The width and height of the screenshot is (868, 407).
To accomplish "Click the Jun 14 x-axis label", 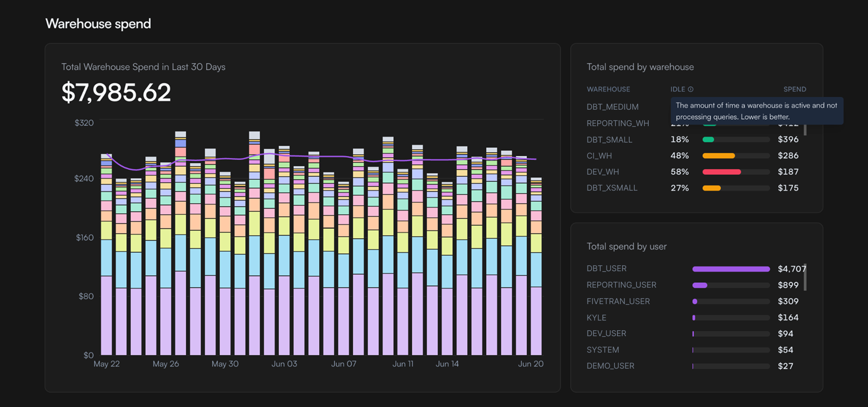I will pyautogui.click(x=447, y=364).
